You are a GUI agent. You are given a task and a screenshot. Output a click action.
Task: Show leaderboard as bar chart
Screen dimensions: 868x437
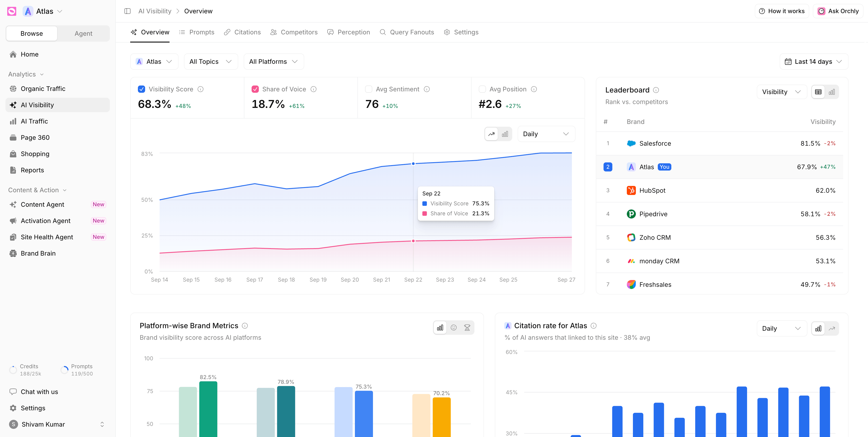tap(832, 92)
